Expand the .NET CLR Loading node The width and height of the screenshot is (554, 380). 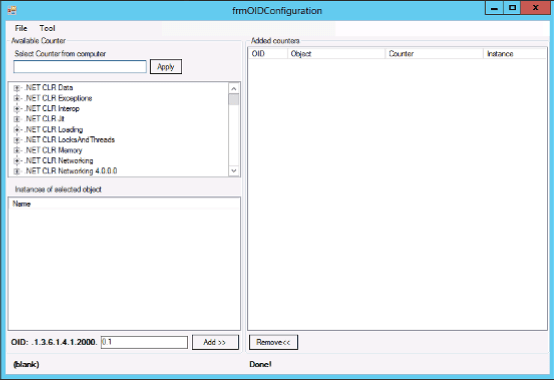coord(17,130)
